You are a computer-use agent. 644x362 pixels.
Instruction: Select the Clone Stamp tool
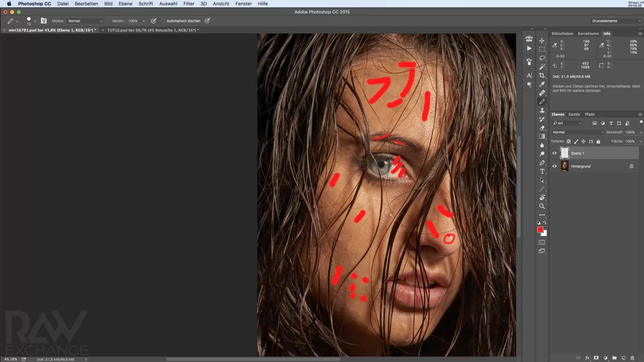tap(542, 110)
